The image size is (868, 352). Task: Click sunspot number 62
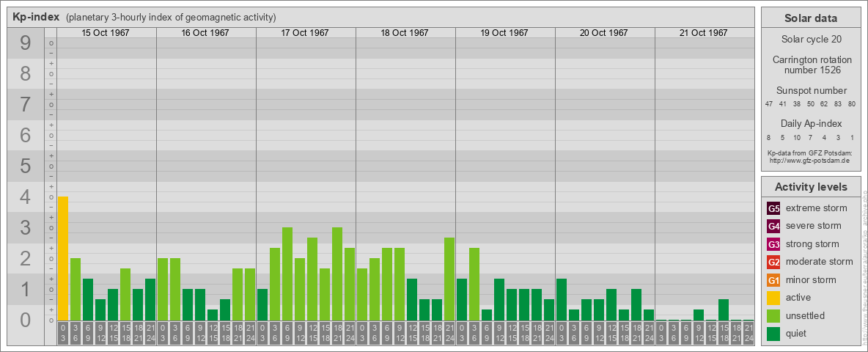824,103
